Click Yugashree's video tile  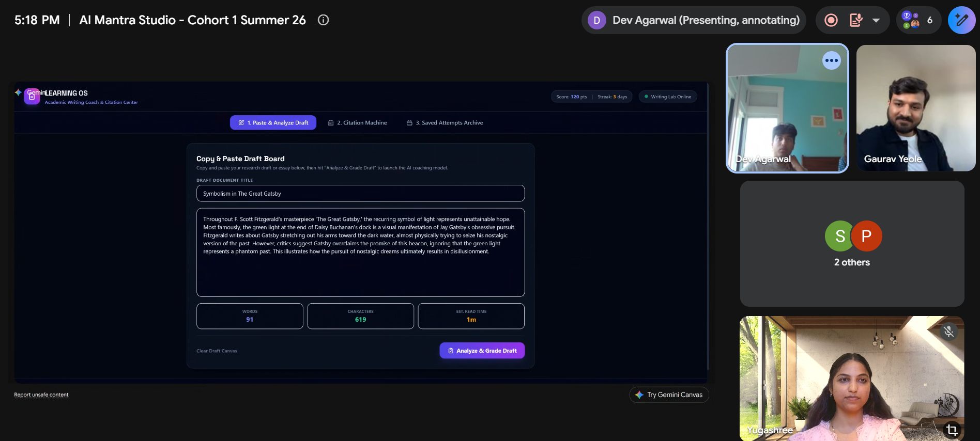click(x=852, y=379)
